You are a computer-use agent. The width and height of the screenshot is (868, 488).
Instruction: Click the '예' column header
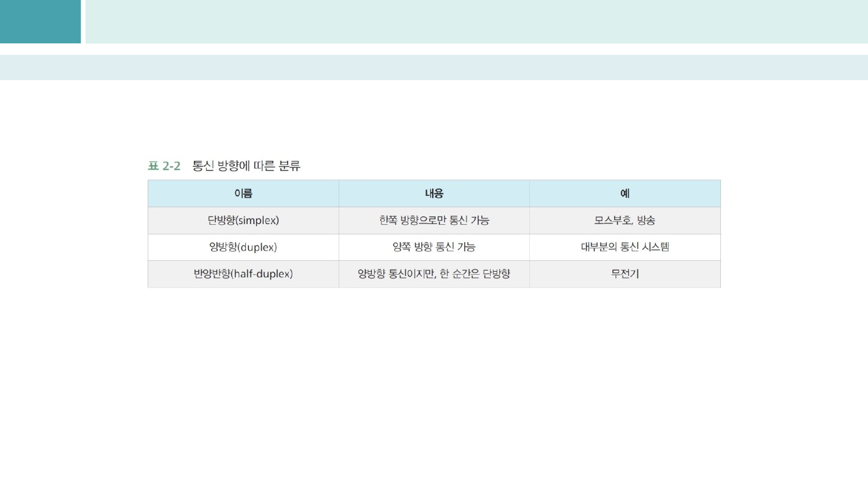(625, 193)
